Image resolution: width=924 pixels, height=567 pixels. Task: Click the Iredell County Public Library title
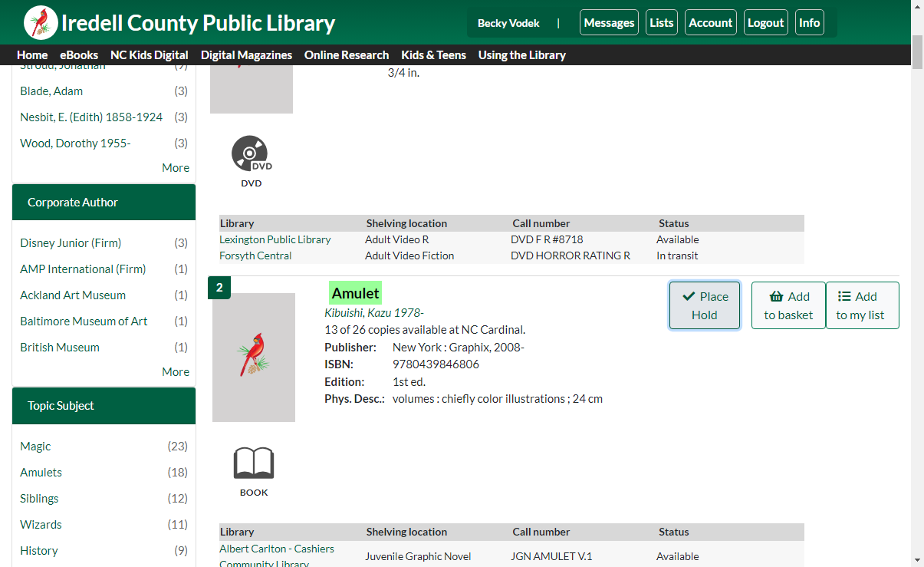[198, 23]
